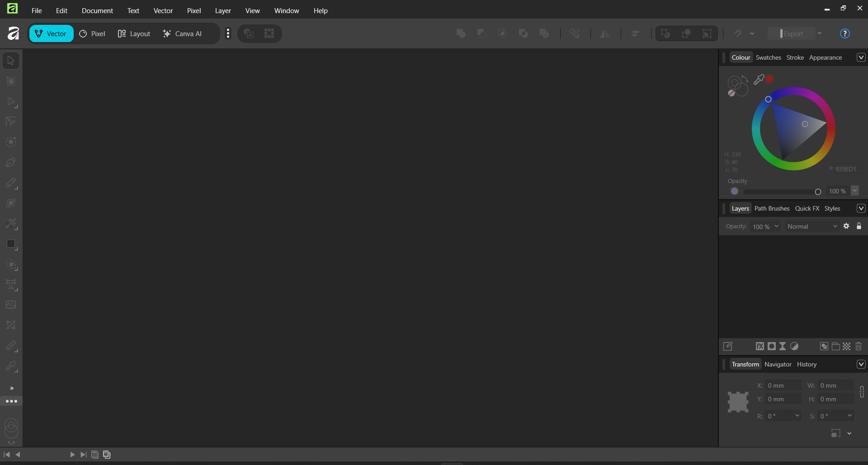868x465 pixels.
Task: Select the Move tool arrow
Action: pos(11,61)
